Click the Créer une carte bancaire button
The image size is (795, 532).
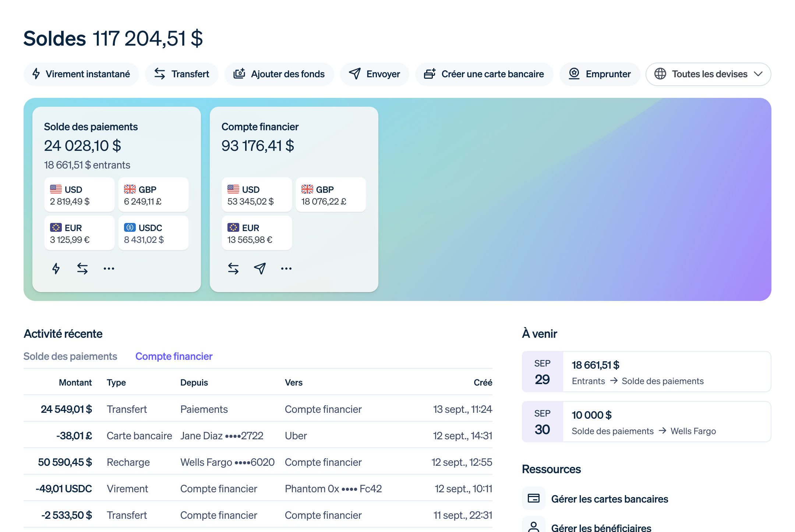point(484,74)
